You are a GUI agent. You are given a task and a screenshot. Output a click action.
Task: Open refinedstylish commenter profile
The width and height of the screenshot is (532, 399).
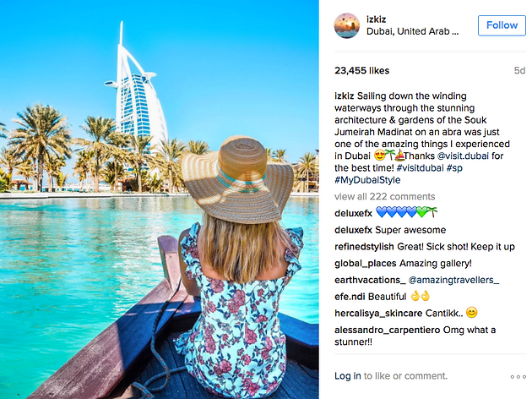click(364, 247)
